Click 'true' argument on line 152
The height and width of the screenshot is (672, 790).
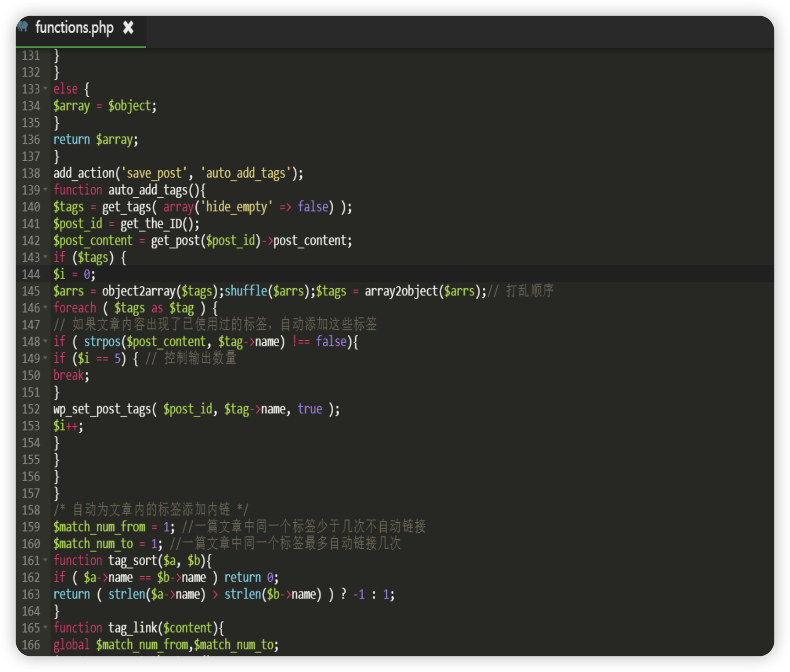click(x=310, y=409)
